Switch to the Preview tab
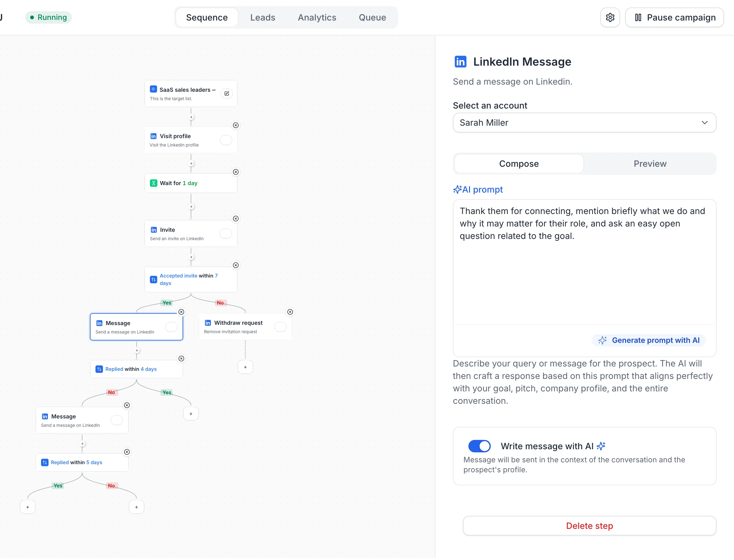734x560 pixels. (x=650, y=164)
